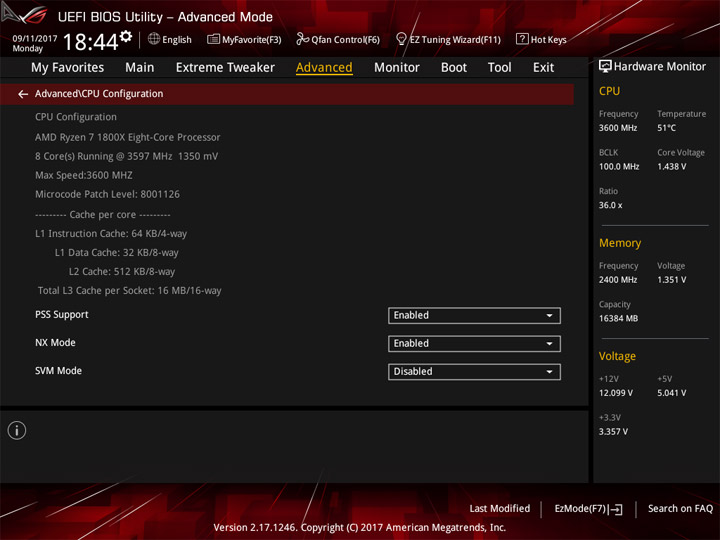The height and width of the screenshot is (540, 720).
Task: Click the settings gear next to the clock
Action: click(x=126, y=36)
